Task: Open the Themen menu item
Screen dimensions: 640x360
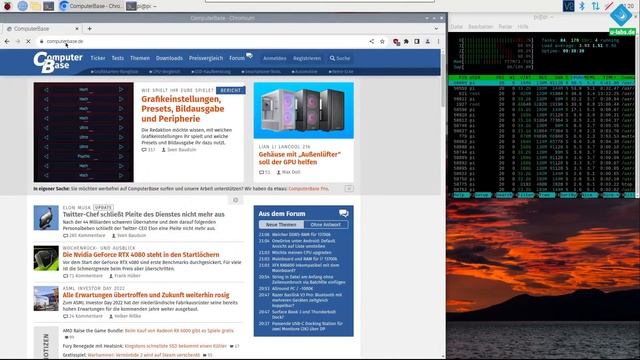Action: 140,58
